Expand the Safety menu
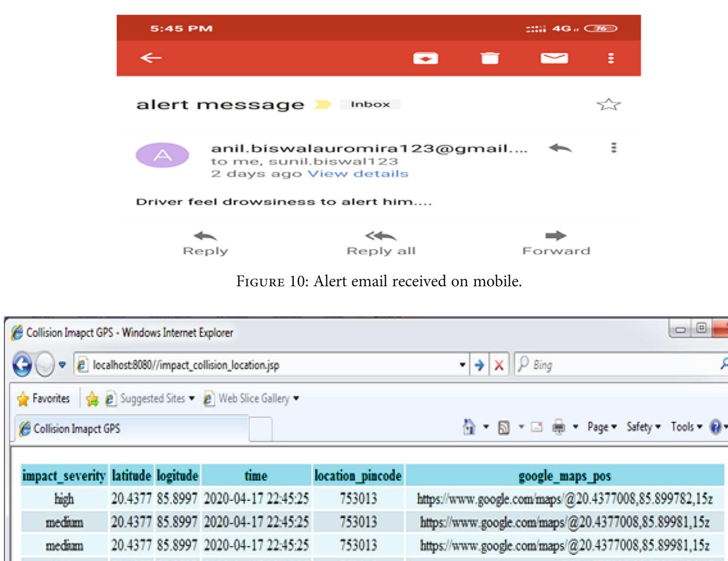Image resolution: width=728 pixels, height=561 pixels. pyautogui.click(x=643, y=427)
